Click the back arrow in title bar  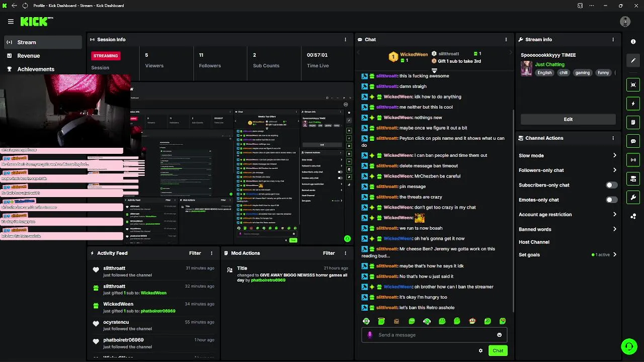14,6
